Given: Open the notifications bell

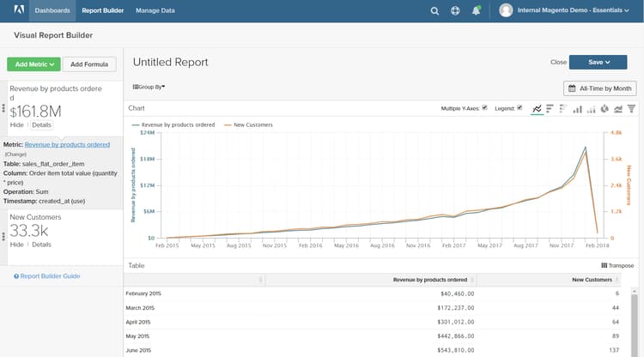Looking at the screenshot, I should tap(476, 11).
